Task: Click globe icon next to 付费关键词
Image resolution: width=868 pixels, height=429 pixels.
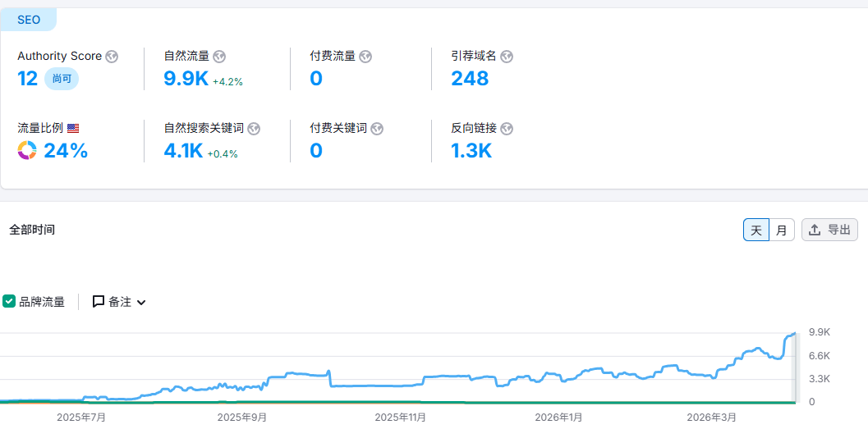Action: click(377, 129)
